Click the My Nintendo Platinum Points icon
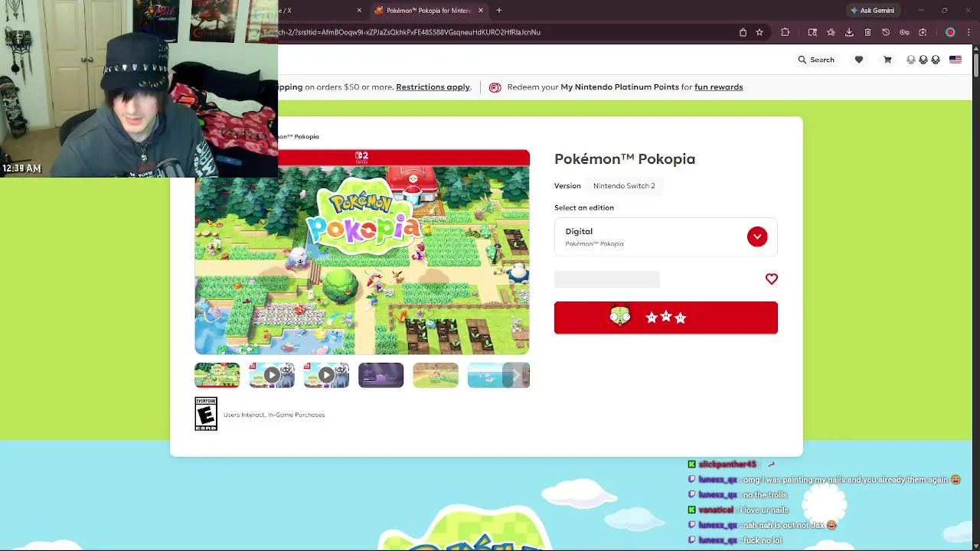 point(495,87)
